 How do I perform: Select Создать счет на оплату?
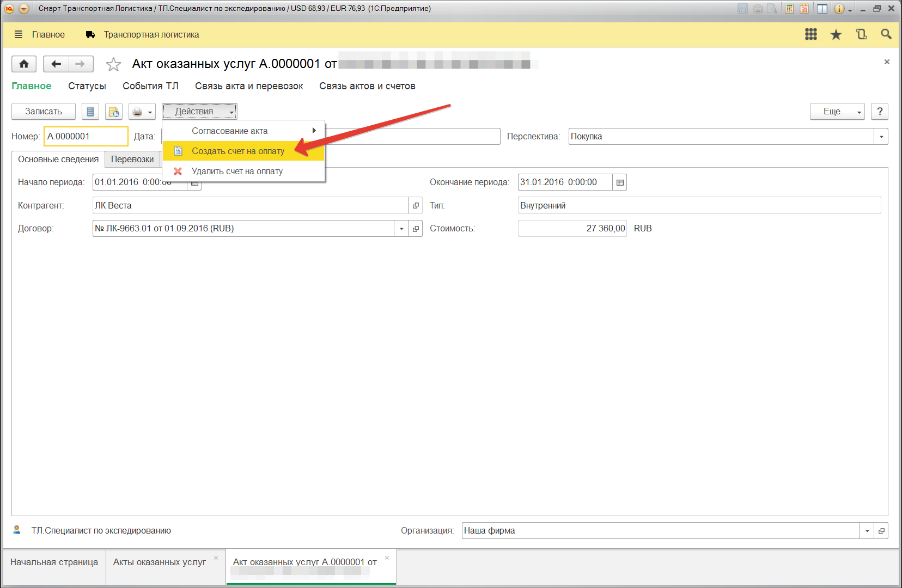(243, 151)
